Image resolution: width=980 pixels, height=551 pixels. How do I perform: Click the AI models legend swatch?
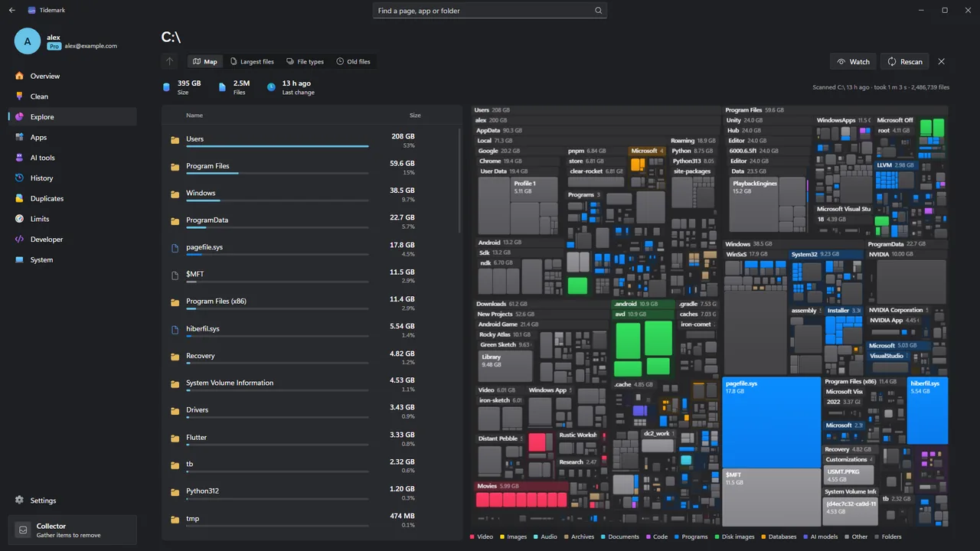tap(806, 536)
